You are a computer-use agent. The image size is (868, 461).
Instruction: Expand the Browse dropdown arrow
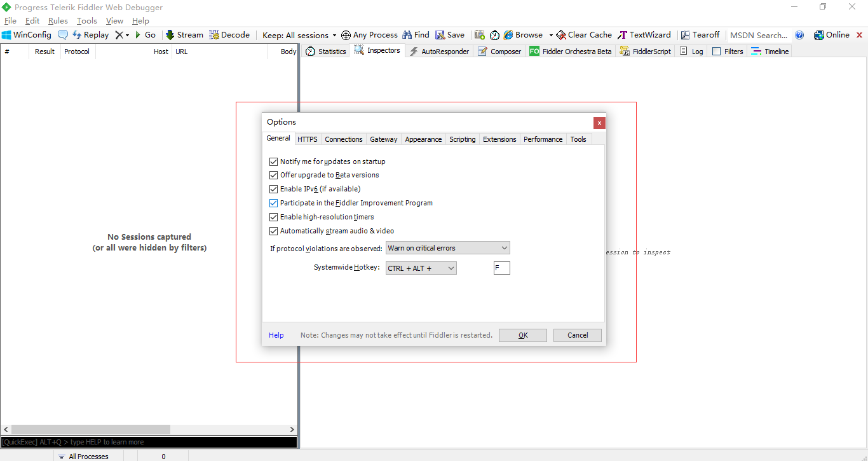point(550,35)
